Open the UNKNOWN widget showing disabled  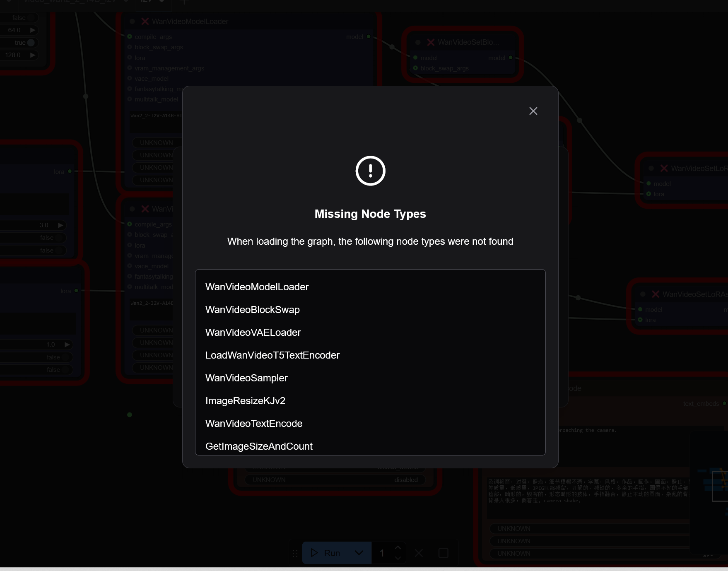(x=335, y=480)
